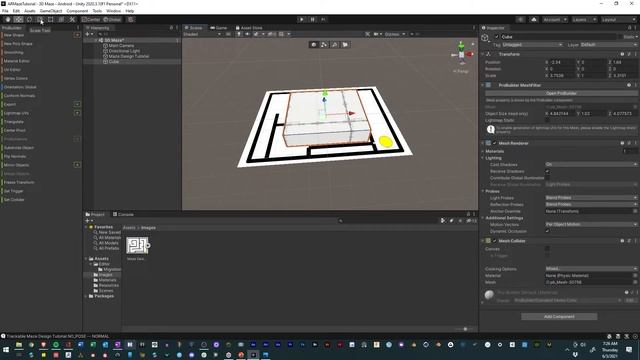Select the Rect tool in the toolbar

pos(51,19)
